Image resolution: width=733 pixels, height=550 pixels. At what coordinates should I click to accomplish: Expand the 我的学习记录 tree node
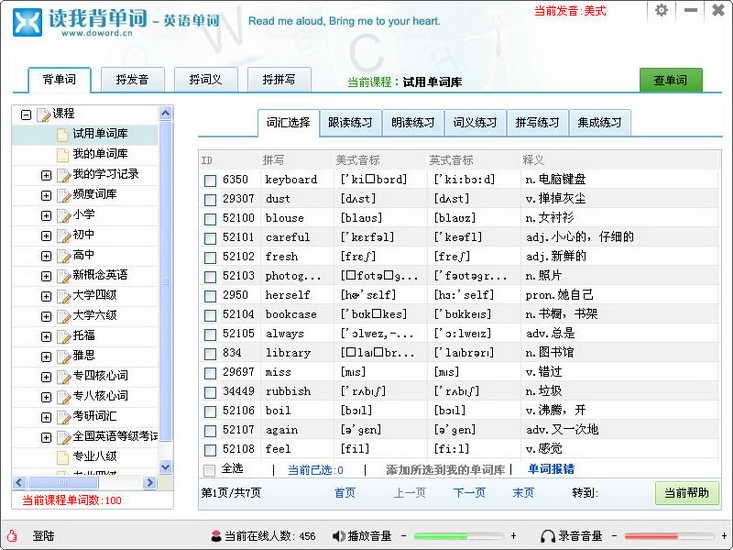click(x=46, y=175)
